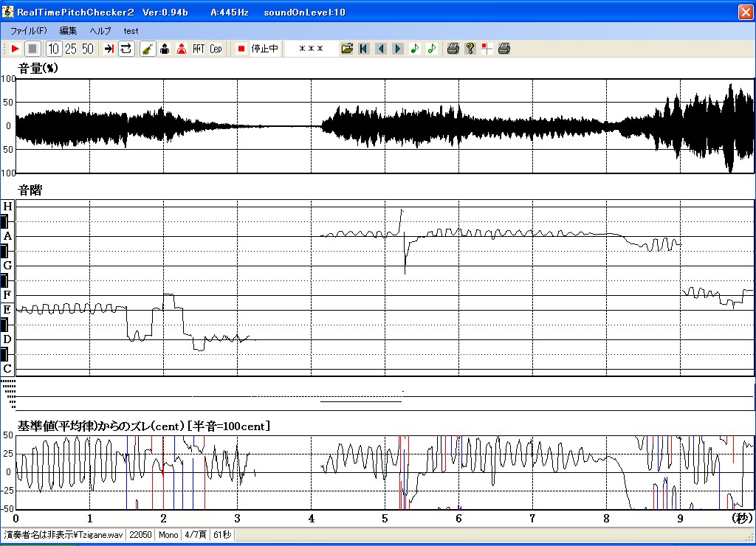Image resolution: width=756 pixels, height=546 pixels.
Task: Click the gray stop square button
Action: point(32,49)
